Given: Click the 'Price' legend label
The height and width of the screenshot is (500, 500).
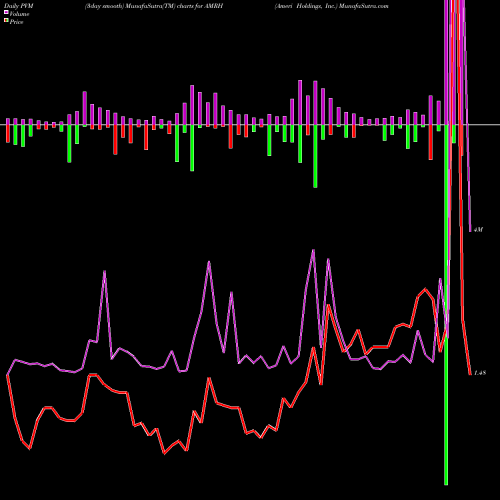Looking at the screenshot, I should click(16, 22).
